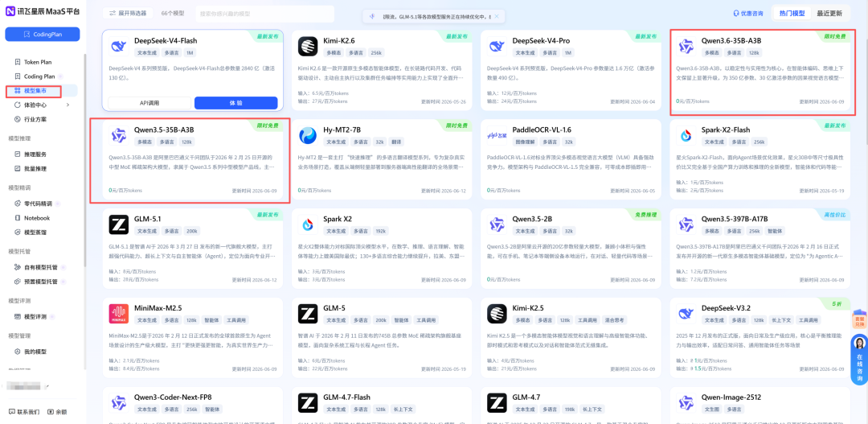868x424 pixels.
Task: Click the Qwen3-Coder-Next-FP8 logo icon
Action: tap(118, 403)
